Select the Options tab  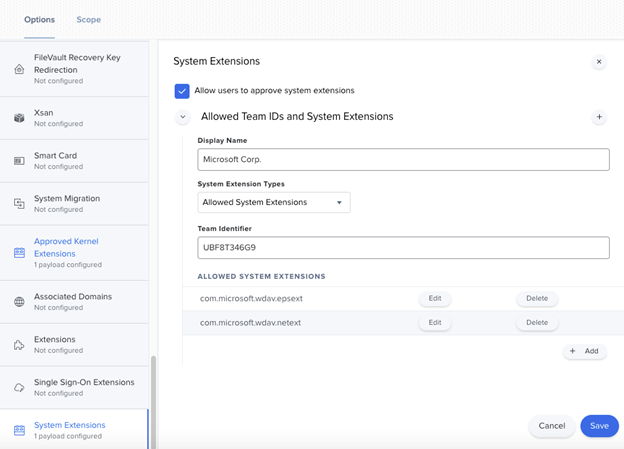pyautogui.click(x=39, y=20)
